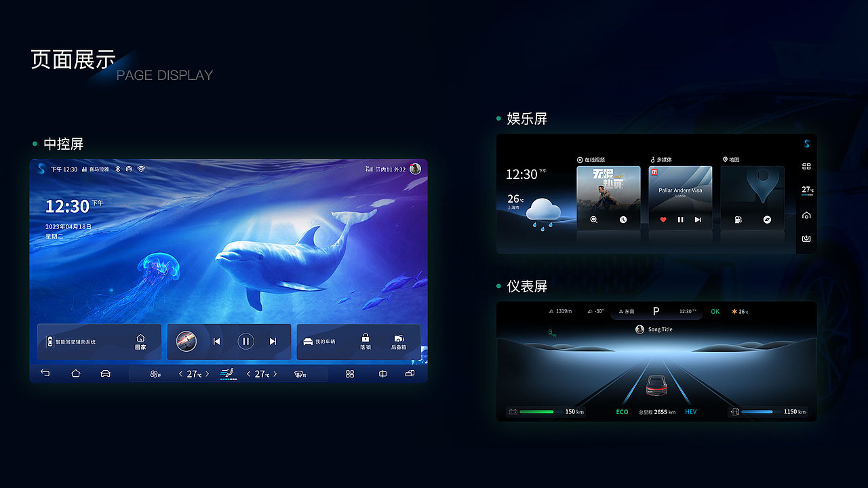Open app grid in center console dock
Screen dimensions: 868x488
click(350, 373)
